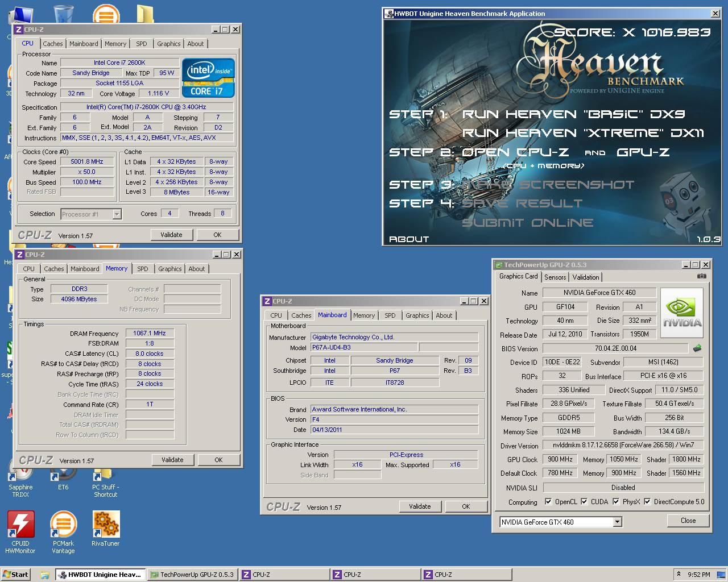Image resolution: width=728 pixels, height=582 pixels.
Task: Switch to TechPowerUp GPU-Z taskbar item
Action: pos(192,575)
